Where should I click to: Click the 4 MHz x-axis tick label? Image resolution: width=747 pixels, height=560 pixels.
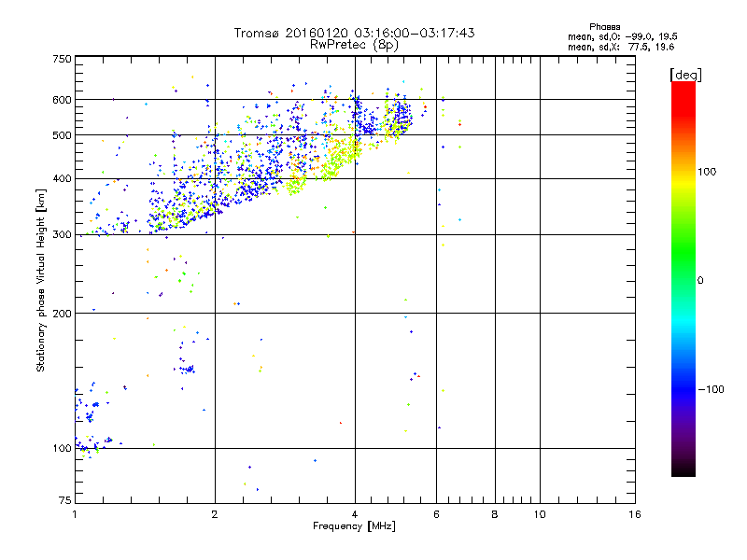tap(355, 515)
